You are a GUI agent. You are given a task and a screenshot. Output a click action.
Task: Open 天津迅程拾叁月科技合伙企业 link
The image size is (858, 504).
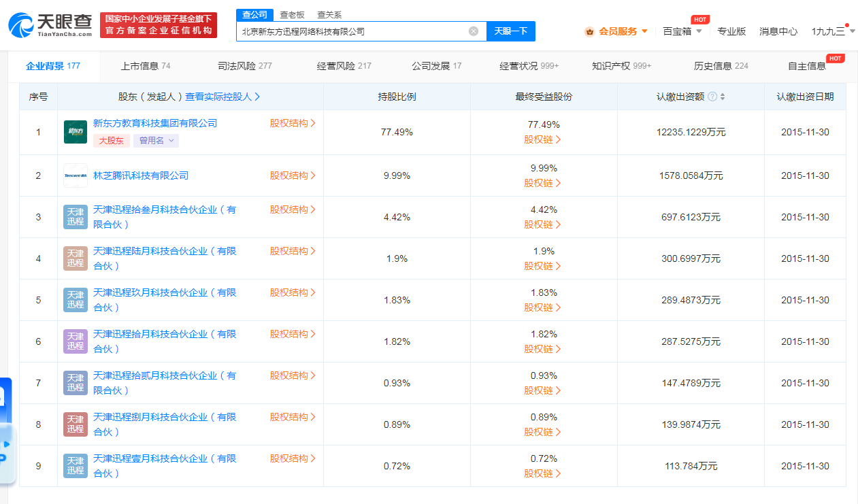[165, 217]
